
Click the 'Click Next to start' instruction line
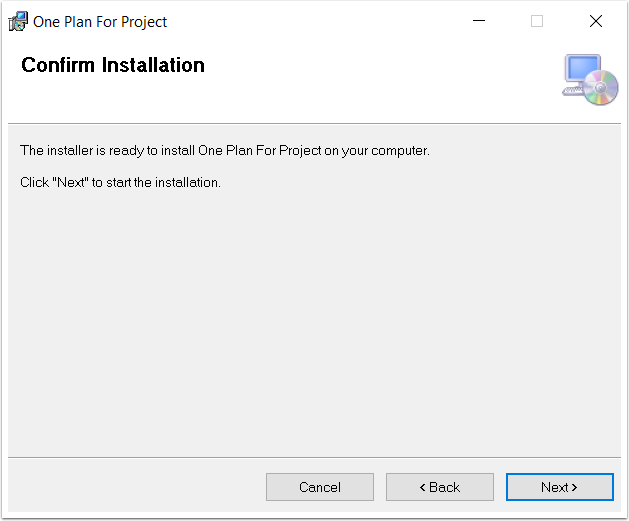120,182
